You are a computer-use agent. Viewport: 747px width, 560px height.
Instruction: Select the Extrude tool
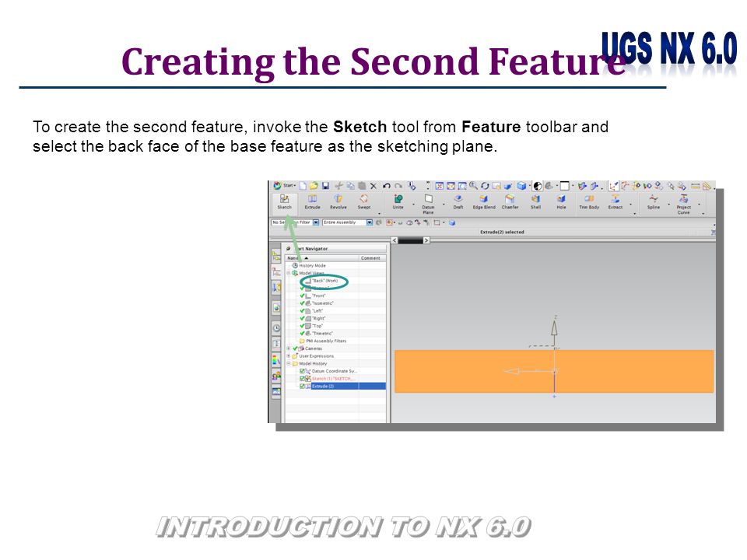pos(312,202)
